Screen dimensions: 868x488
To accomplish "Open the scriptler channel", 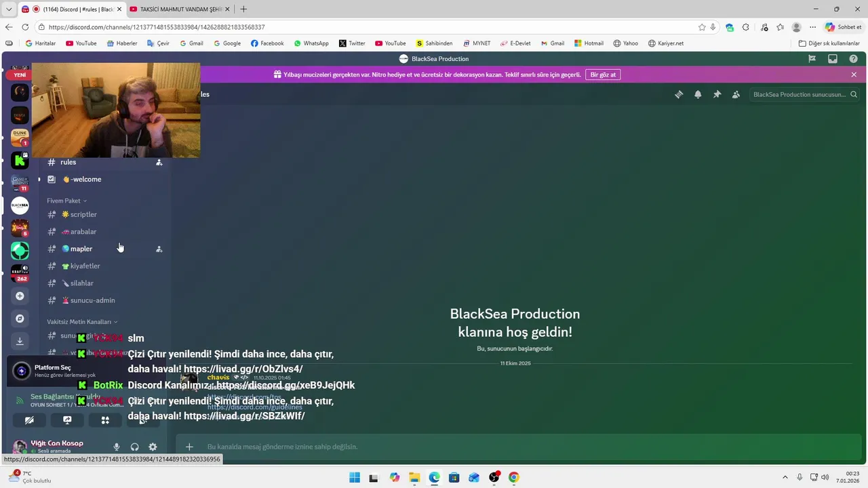I will point(104,214).
